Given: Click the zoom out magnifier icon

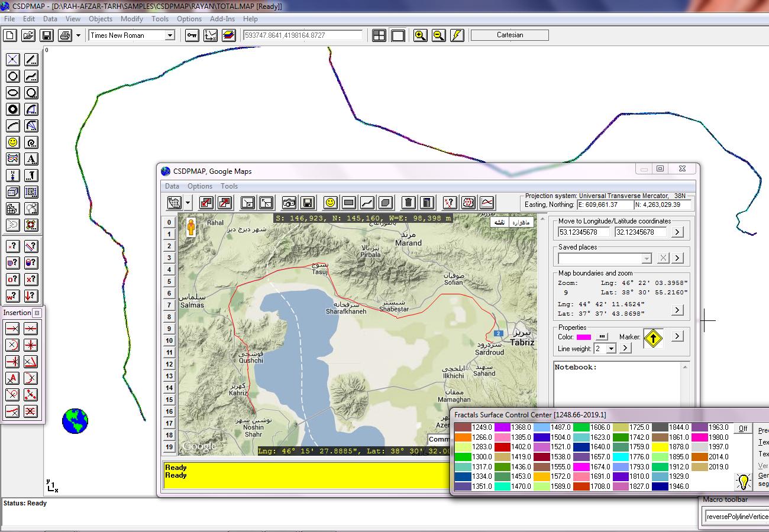Looking at the screenshot, I should 438,35.
